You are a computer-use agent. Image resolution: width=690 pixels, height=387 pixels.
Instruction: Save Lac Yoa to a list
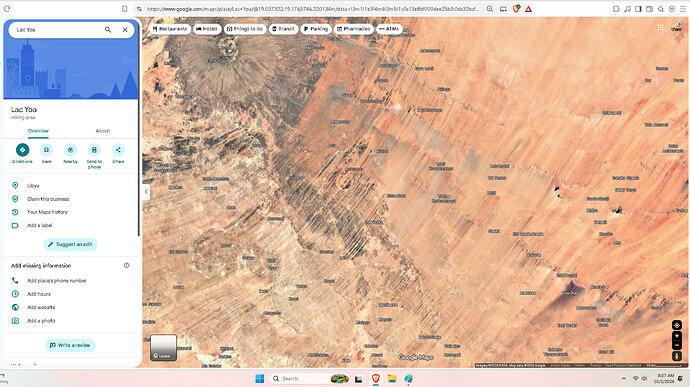pyautogui.click(x=46, y=150)
